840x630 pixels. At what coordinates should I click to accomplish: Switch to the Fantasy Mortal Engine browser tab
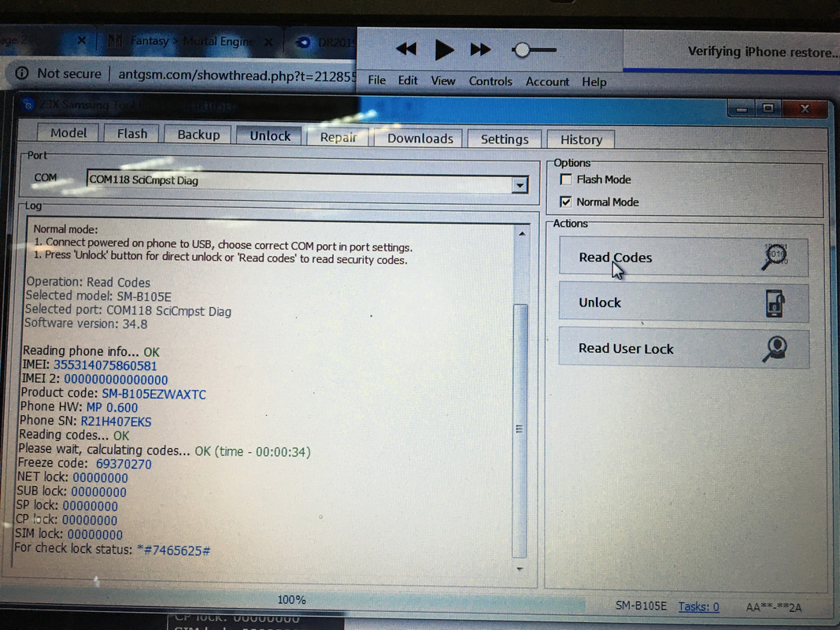click(x=191, y=41)
